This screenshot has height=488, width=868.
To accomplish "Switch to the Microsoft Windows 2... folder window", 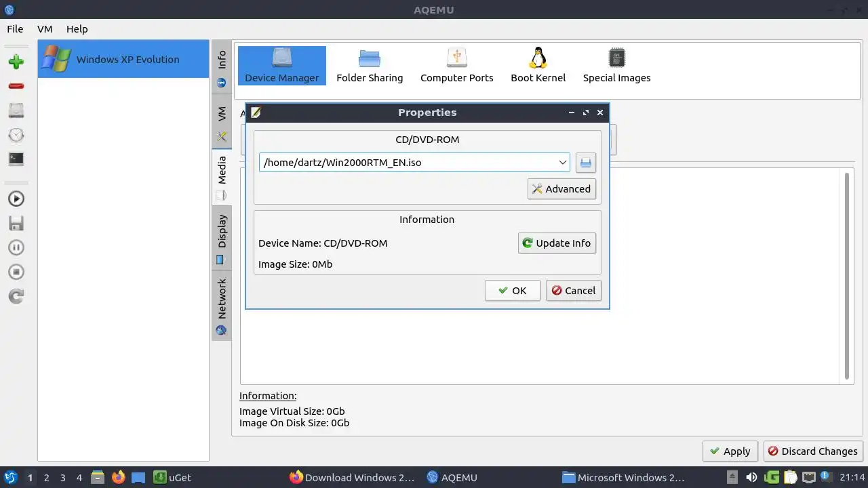I will coord(624,478).
